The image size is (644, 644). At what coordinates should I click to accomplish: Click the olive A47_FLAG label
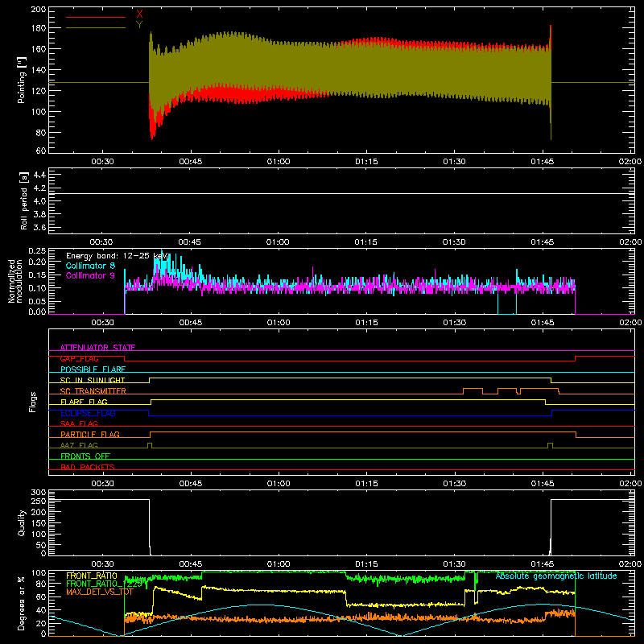[79, 445]
